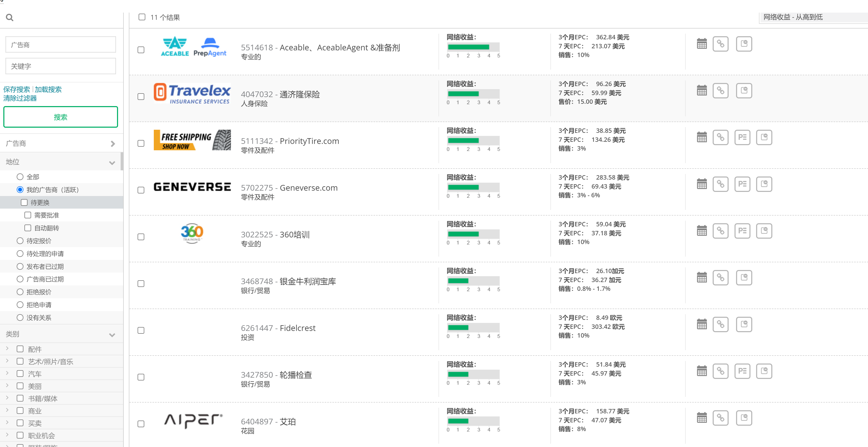
Task: Open calendar icon for Fidelcrest row
Action: click(x=702, y=324)
